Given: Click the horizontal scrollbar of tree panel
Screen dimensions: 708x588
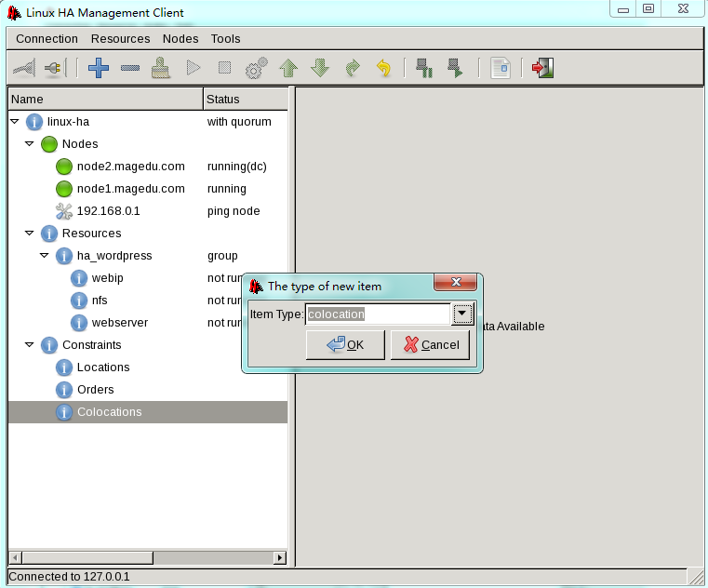Looking at the screenshot, I should [x=148, y=557].
